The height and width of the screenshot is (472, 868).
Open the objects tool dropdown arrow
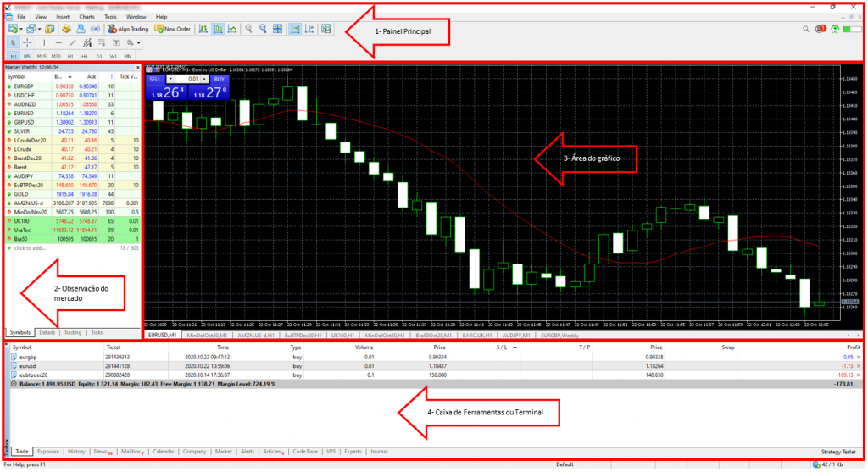click(x=138, y=42)
